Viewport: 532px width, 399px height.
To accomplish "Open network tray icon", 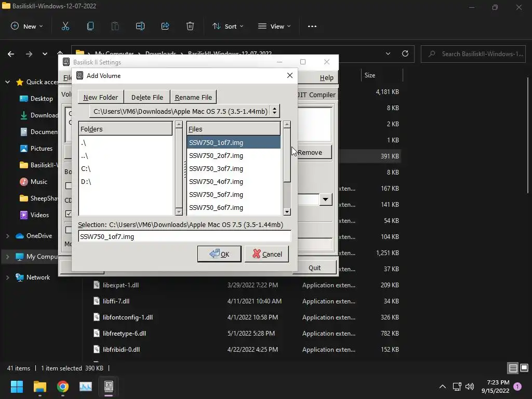I will 457,387.
